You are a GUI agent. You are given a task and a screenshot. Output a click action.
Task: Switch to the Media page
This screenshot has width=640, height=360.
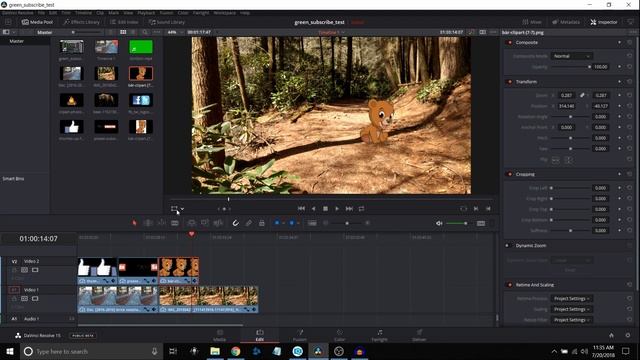click(220, 336)
